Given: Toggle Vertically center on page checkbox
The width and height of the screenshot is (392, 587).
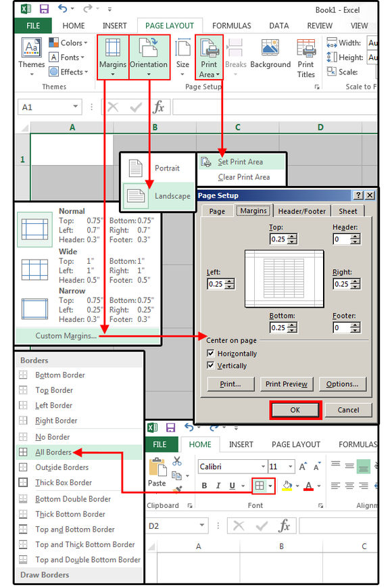Looking at the screenshot, I should click(211, 365).
